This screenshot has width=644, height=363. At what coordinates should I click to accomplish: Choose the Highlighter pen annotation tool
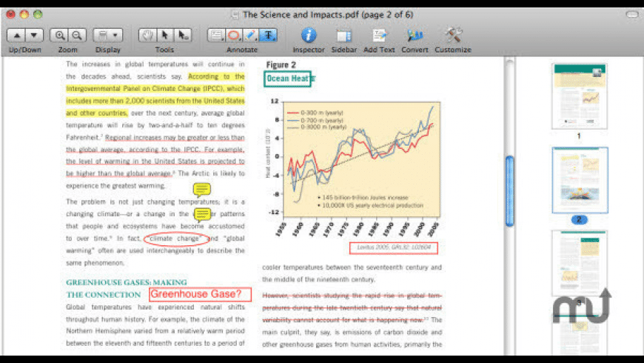(251, 36)
